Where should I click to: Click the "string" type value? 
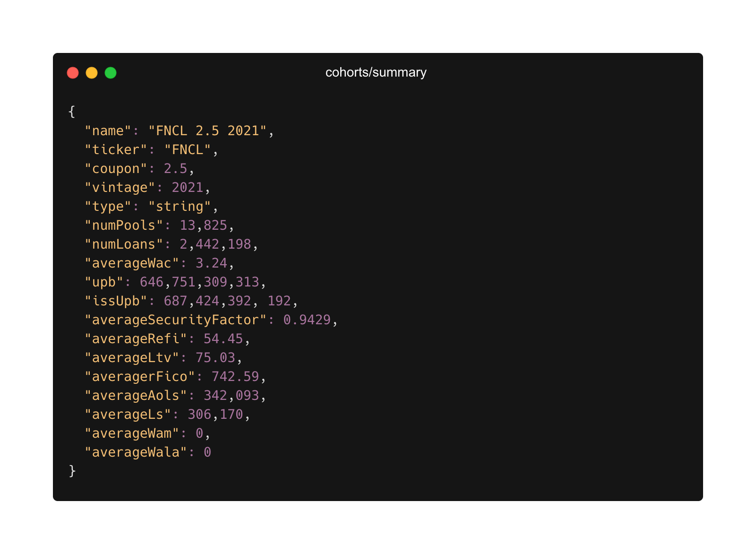coord(180,207)
